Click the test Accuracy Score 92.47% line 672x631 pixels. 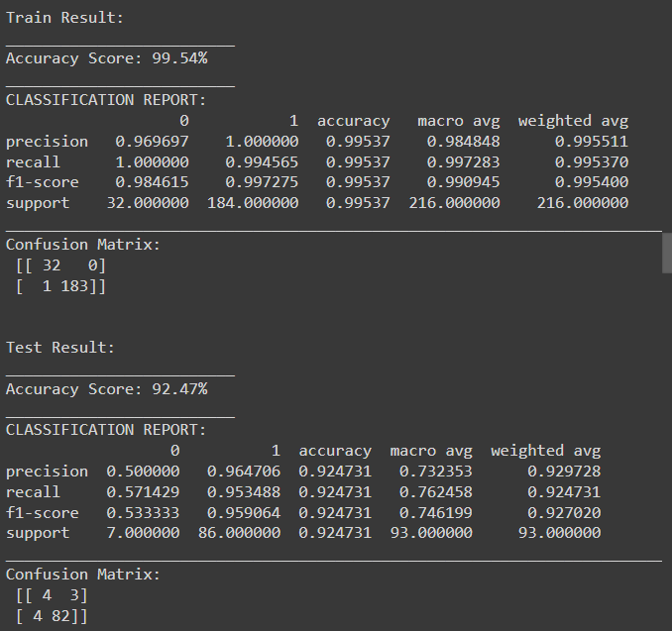[x=107, y=389]
